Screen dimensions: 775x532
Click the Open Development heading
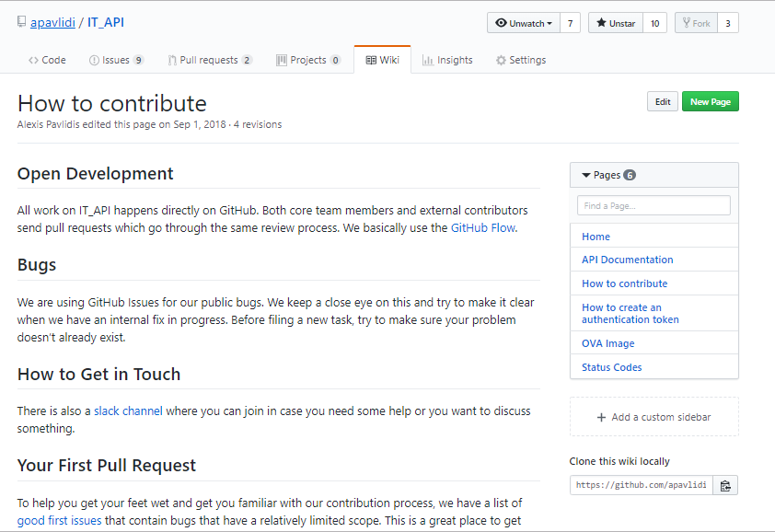(x=96, y=174)
